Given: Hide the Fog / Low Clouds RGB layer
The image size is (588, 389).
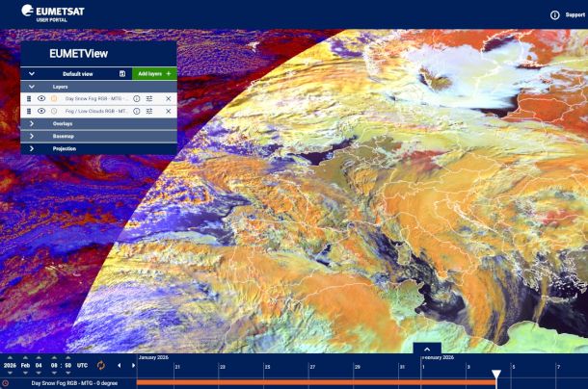Looking at the screenshot, I should (x=41, y=111).
